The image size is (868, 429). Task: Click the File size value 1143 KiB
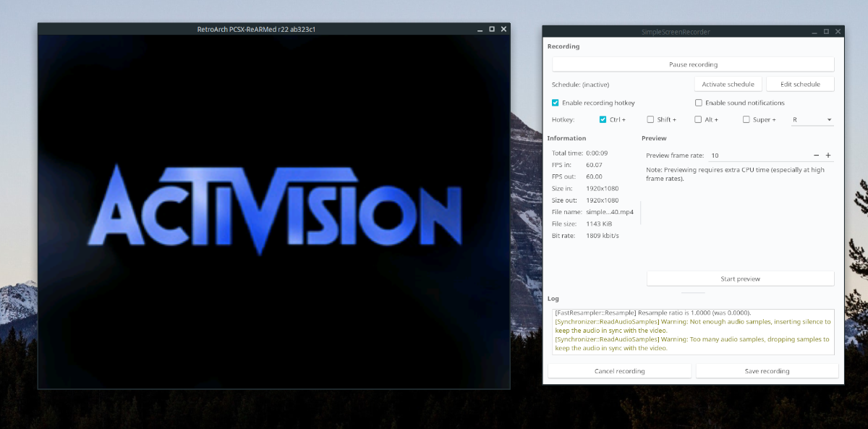pos(599,224)
